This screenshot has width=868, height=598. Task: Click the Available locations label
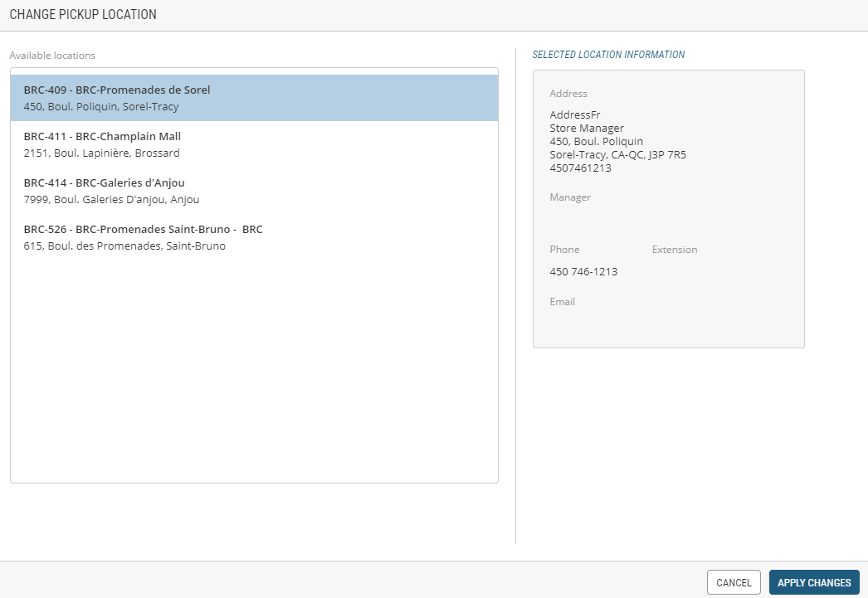pyautogui.click(x=52, y=56)
